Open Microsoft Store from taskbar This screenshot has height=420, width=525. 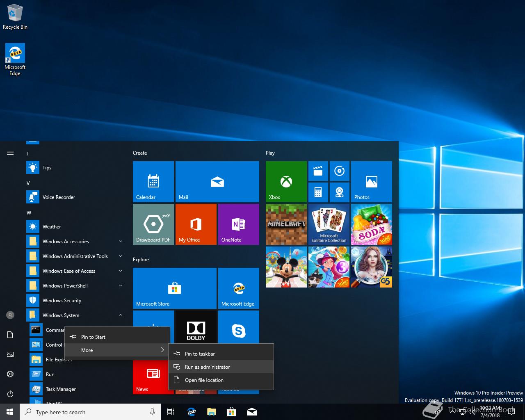click(232, 412)
